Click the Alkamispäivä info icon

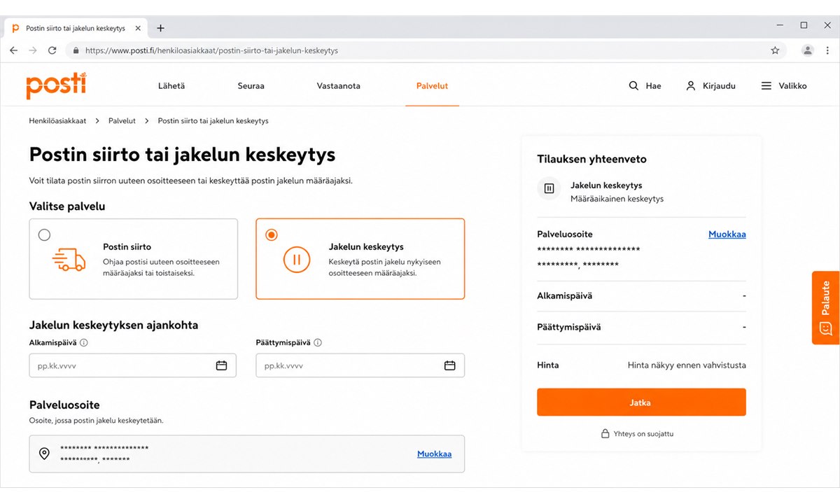click(84, 343)
